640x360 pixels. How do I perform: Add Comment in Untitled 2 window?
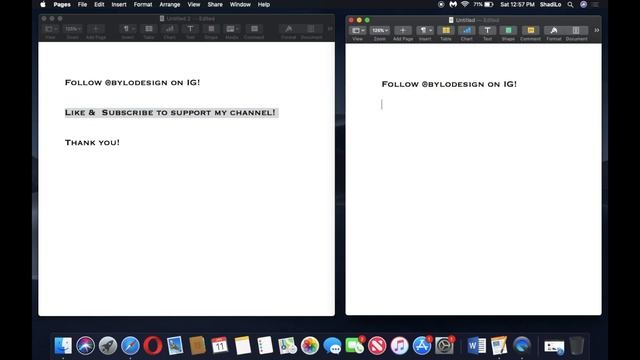pos(254,29)
